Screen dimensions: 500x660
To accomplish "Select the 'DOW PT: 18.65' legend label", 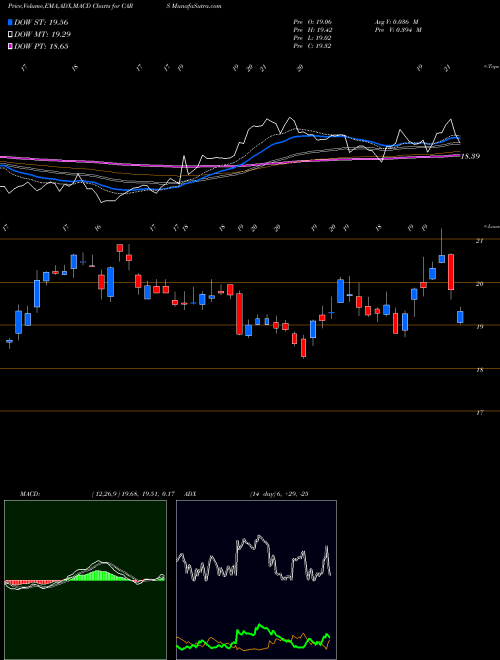I will 41,46.
